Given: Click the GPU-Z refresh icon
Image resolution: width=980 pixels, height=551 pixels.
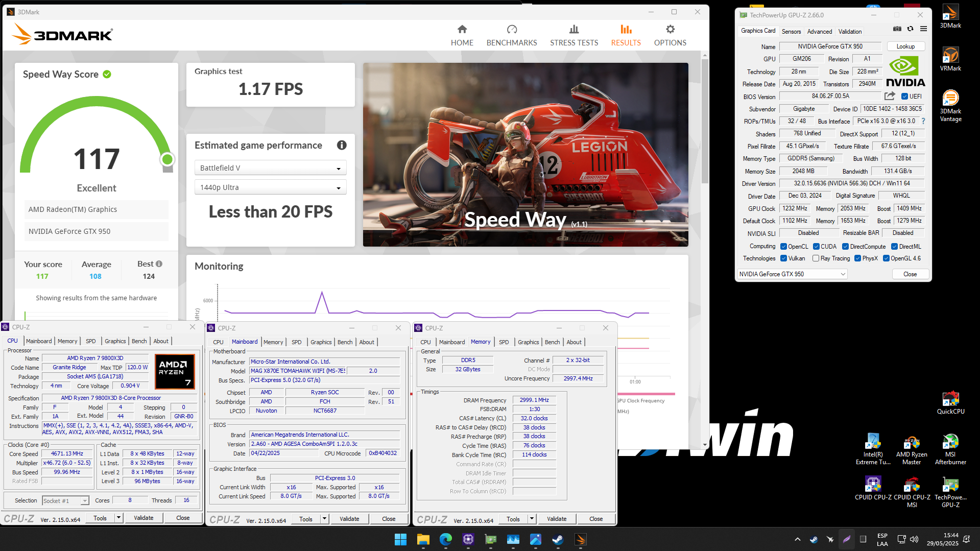Looking at the screenshot, I should coord(910,29).
